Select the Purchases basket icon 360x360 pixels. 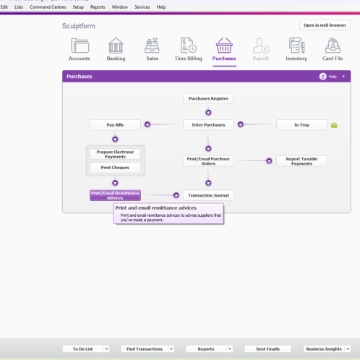(x=224, y=46)
